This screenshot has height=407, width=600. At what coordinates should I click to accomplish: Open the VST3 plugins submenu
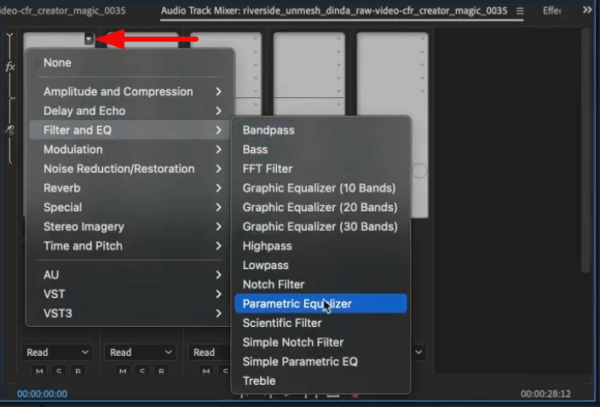[x=130, y=313]
